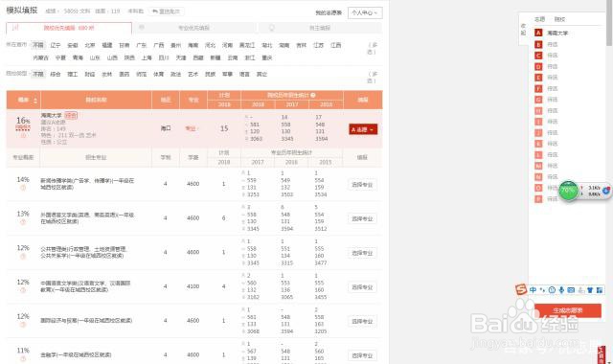This screenshot has width=613, height=364.
Task: Click info icon under 16% probability
Action: tap(23, 135)
